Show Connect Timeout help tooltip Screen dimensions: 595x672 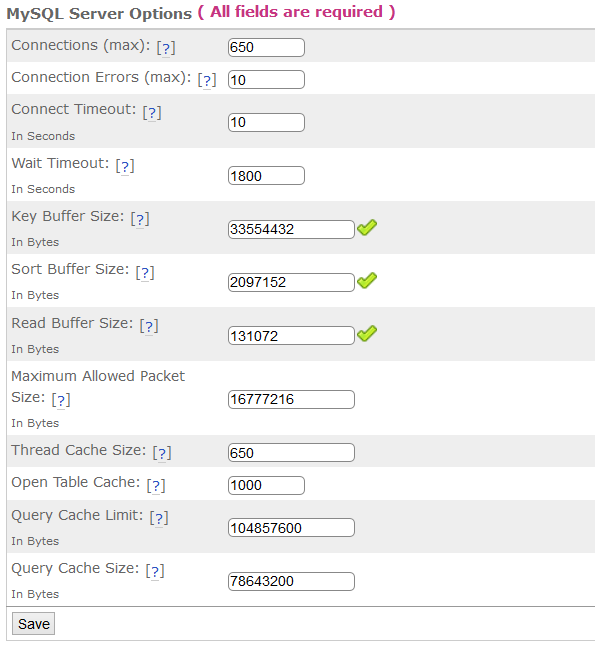(152, 113)
